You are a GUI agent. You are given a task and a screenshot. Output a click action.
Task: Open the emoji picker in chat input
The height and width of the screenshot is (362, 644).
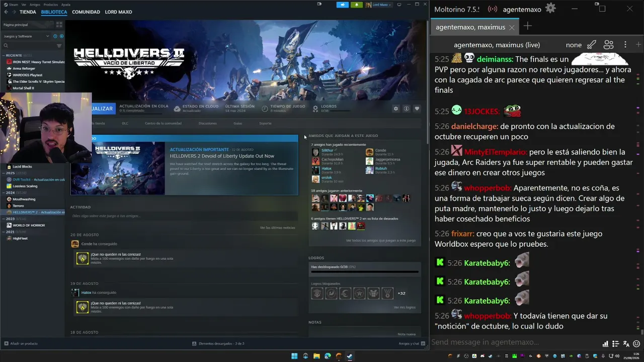[636, 344]
